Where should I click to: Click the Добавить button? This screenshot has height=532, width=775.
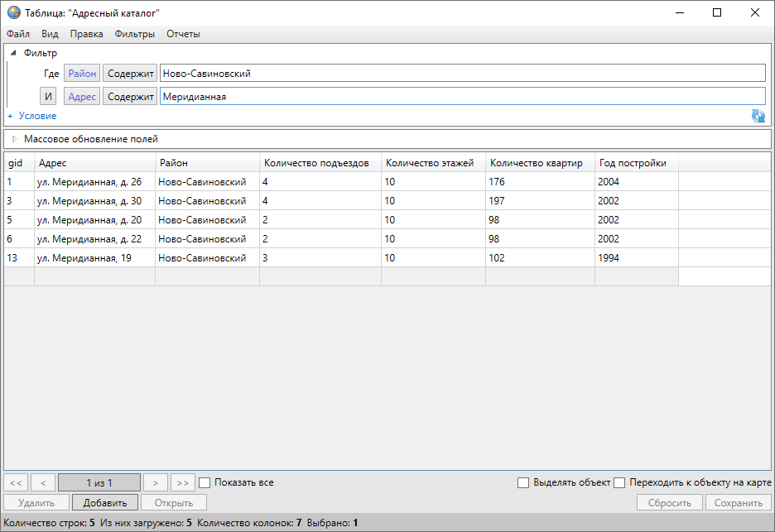coord(104,502)
